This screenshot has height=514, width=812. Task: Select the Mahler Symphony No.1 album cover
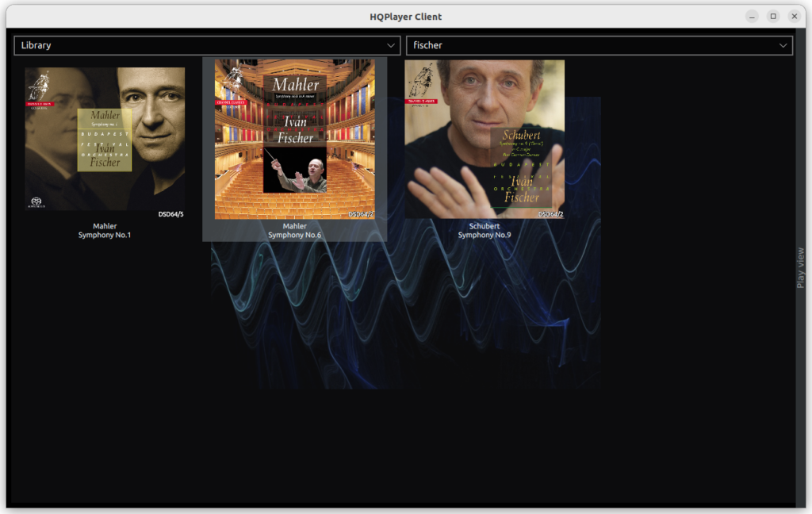104,139
